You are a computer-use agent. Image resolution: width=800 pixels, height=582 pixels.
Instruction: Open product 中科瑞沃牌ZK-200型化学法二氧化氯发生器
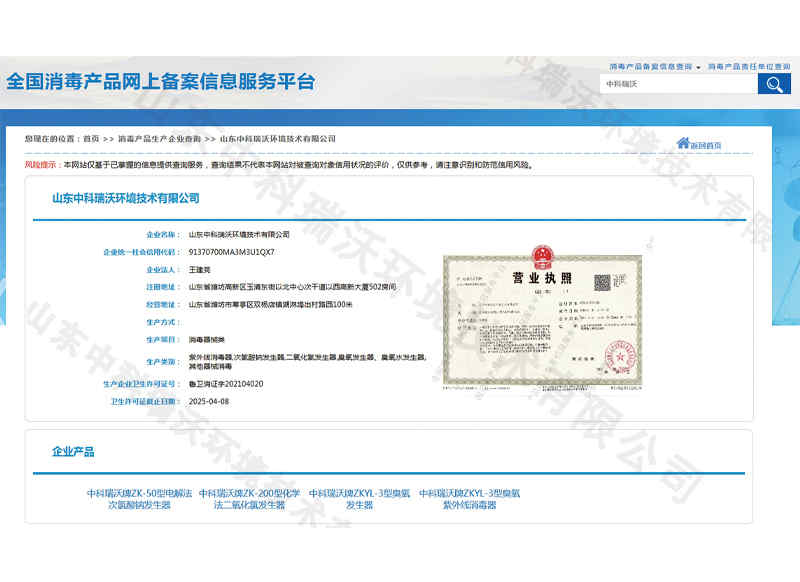249,499
